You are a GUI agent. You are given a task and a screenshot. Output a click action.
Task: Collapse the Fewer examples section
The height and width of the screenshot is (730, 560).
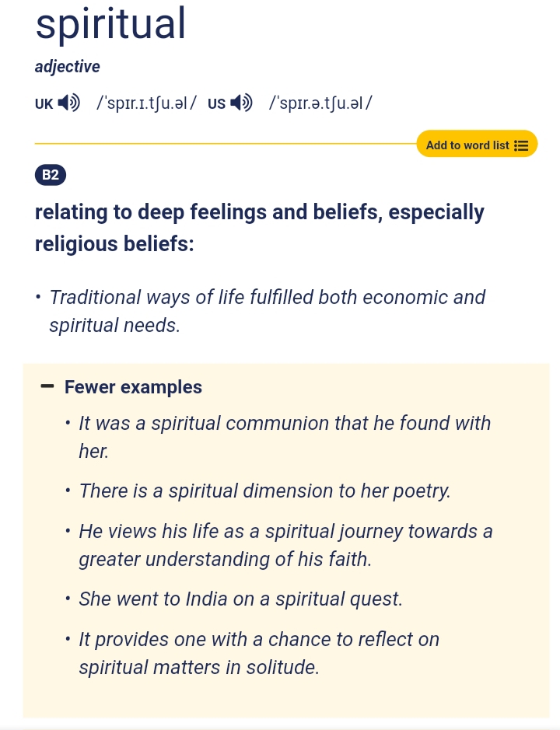click(x=133, y=387)
